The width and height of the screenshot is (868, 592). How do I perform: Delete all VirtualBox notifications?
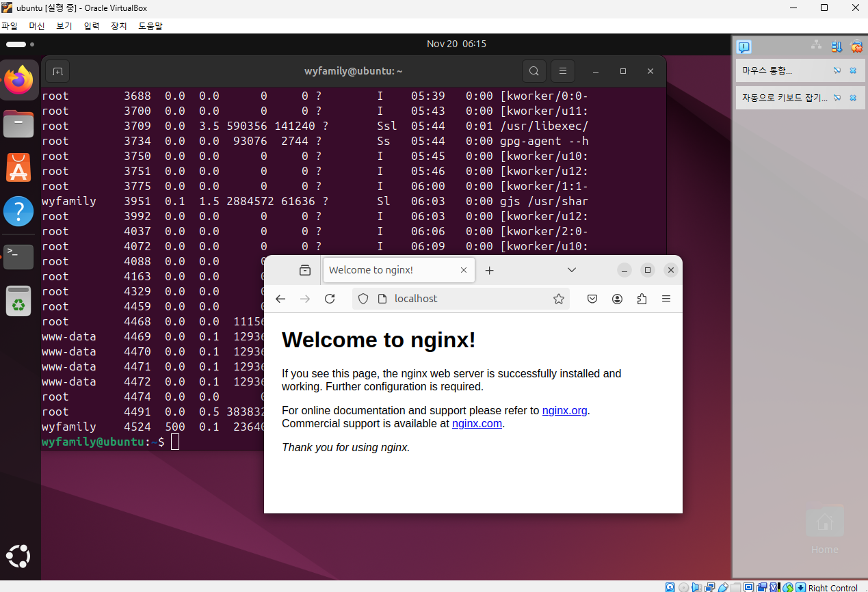856,46
